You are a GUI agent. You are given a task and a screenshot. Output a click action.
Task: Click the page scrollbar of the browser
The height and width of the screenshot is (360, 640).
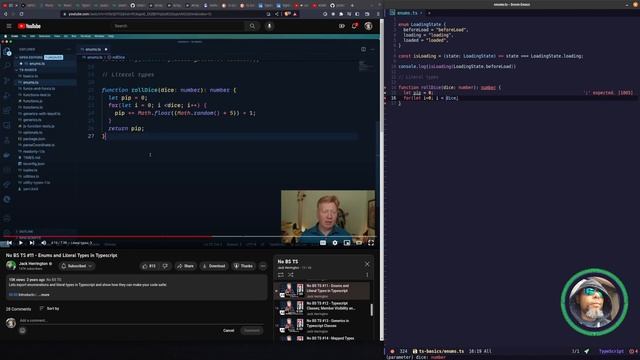coord(382,180)
